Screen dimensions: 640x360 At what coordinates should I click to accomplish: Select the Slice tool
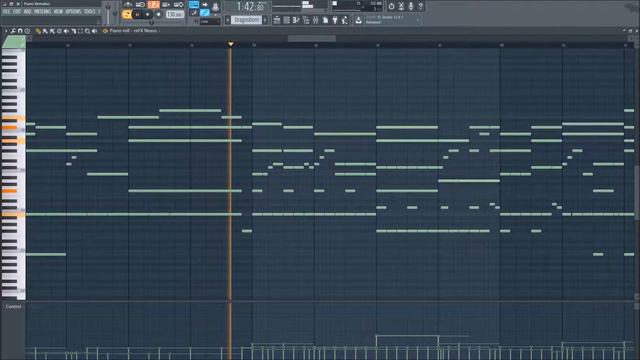point(73,31)
